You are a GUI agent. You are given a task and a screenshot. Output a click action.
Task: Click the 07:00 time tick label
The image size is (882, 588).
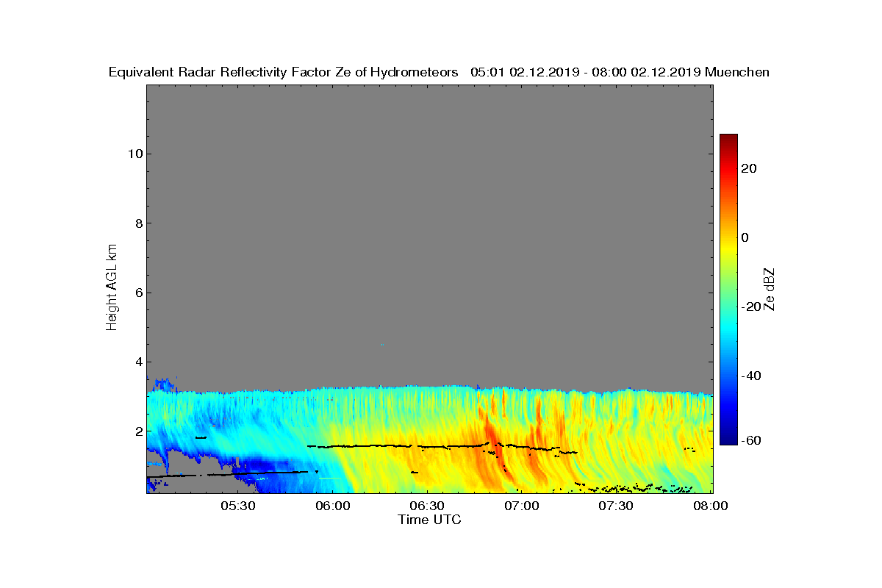523,506
